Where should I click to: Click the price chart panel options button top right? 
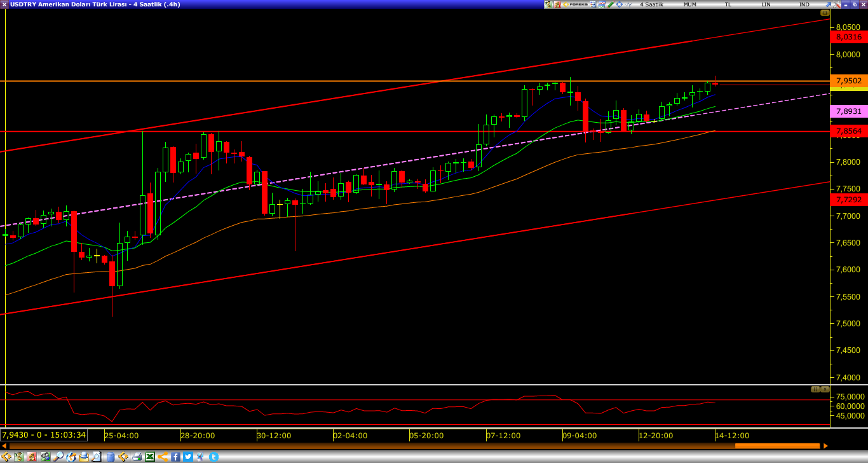pyautogui.click(x=825, y=13)
